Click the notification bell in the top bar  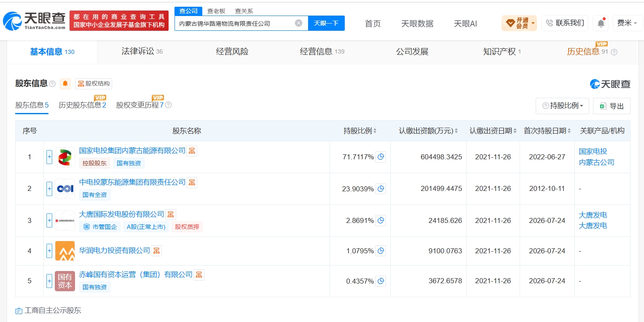601,23
